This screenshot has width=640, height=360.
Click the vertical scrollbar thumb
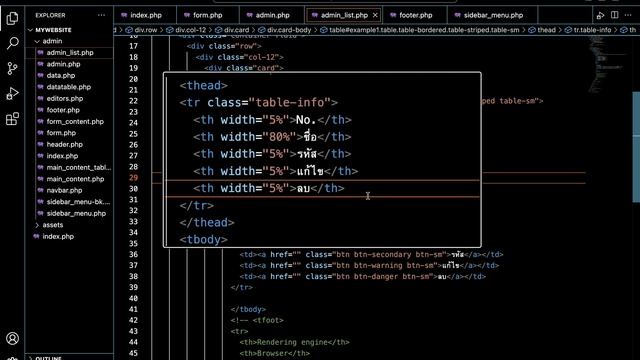click(x=636, y=147)
